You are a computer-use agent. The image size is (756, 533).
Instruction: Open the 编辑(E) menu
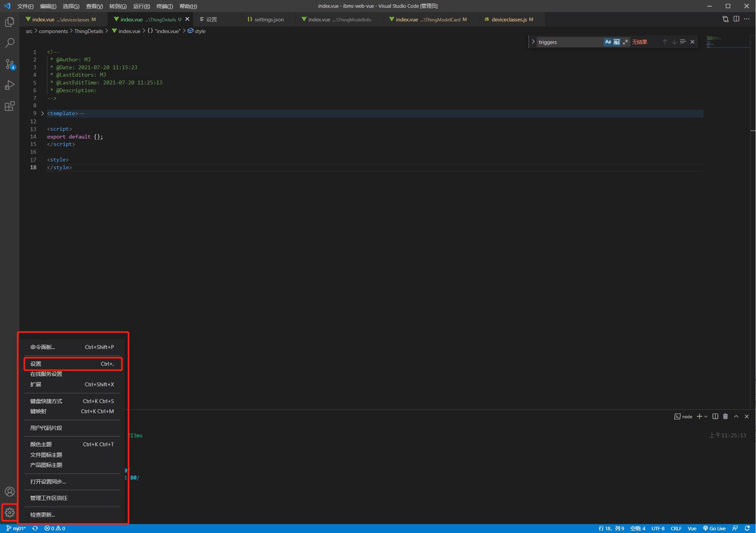pos(48,6)
